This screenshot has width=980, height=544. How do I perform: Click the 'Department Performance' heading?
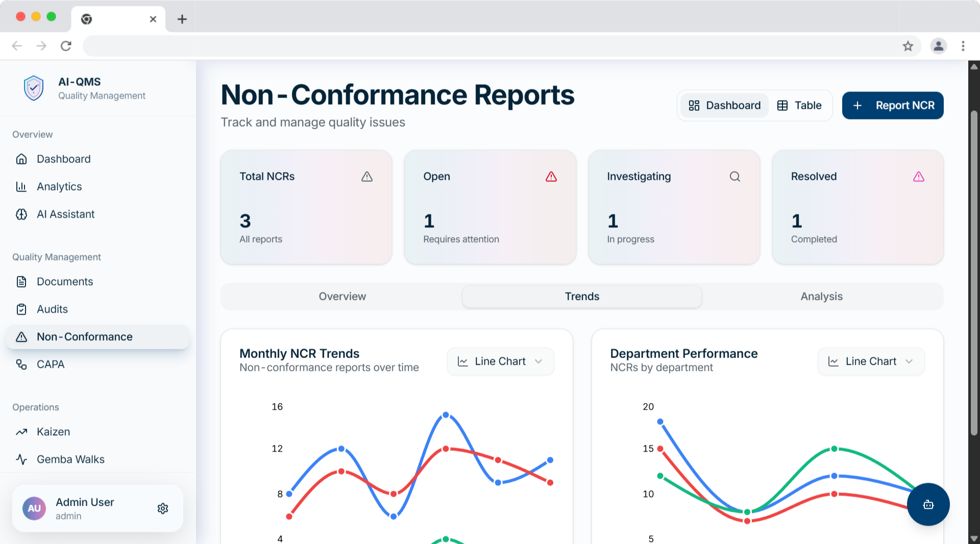coord(683,353)
